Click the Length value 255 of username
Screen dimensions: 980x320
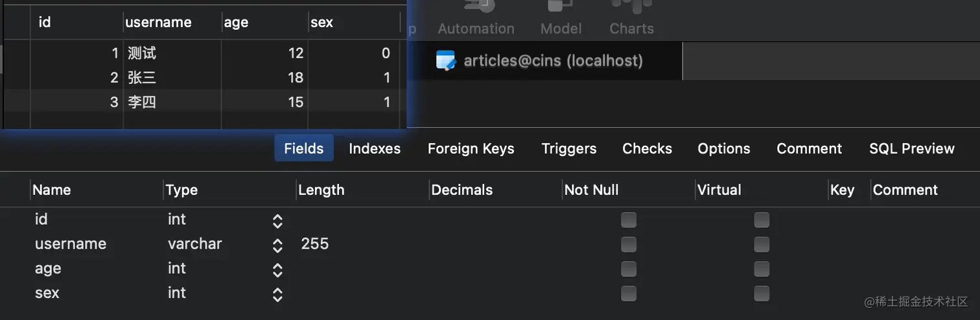[x=315, y=244]
